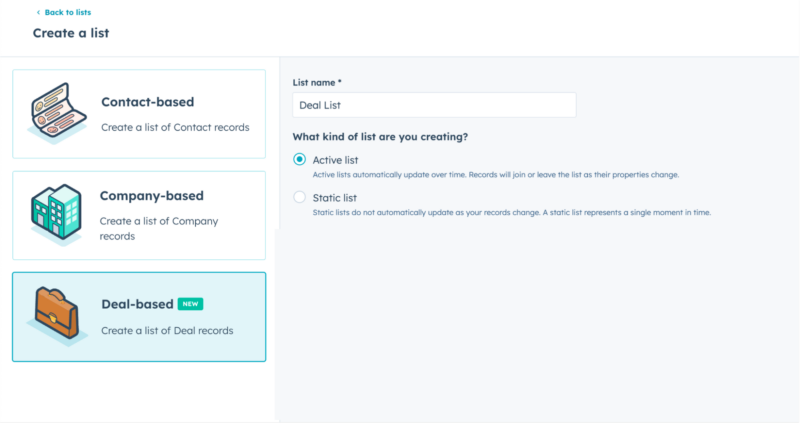Choose the Company-based heading
The image size is (800, 423).
(152, 196)
